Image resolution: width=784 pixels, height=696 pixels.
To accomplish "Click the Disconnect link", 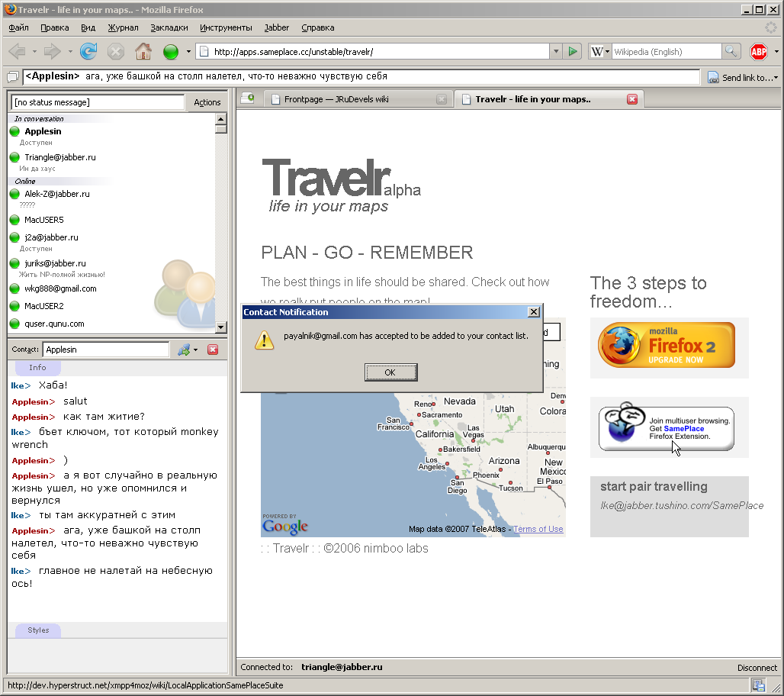I will click(x=757, y=668).
